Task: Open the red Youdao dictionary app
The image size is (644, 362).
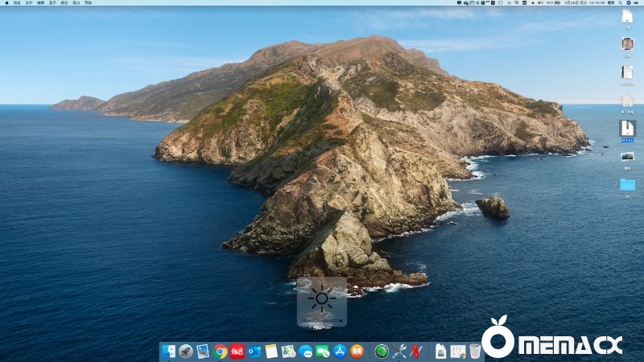Action: coord(237,352)
